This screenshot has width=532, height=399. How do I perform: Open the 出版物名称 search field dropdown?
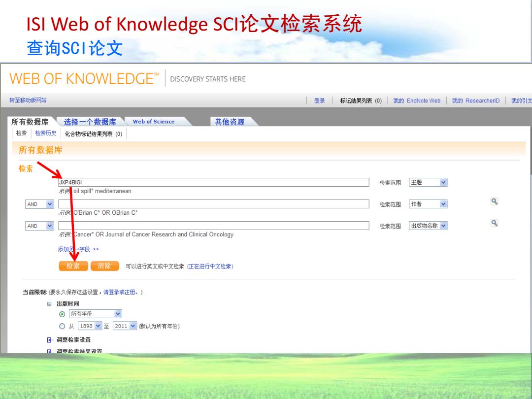(x=428, y=226)
